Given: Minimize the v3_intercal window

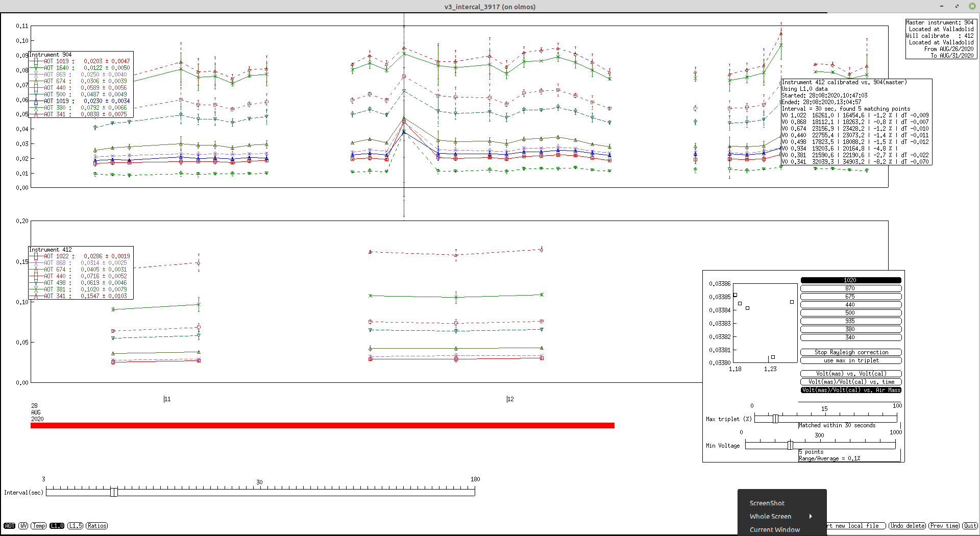Looking at the screenshot, I should tap(942, 6).
